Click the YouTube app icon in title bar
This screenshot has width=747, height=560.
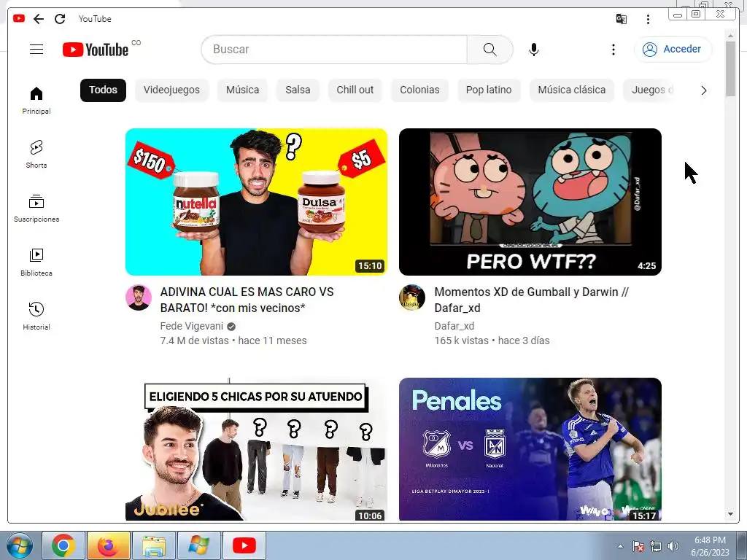[19, 18]
